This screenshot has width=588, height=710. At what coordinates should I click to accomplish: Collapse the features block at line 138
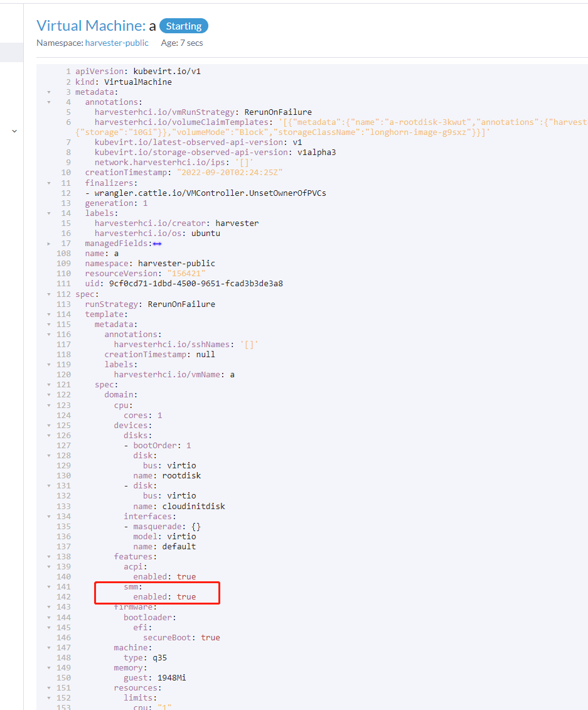(x=49, y=556)
